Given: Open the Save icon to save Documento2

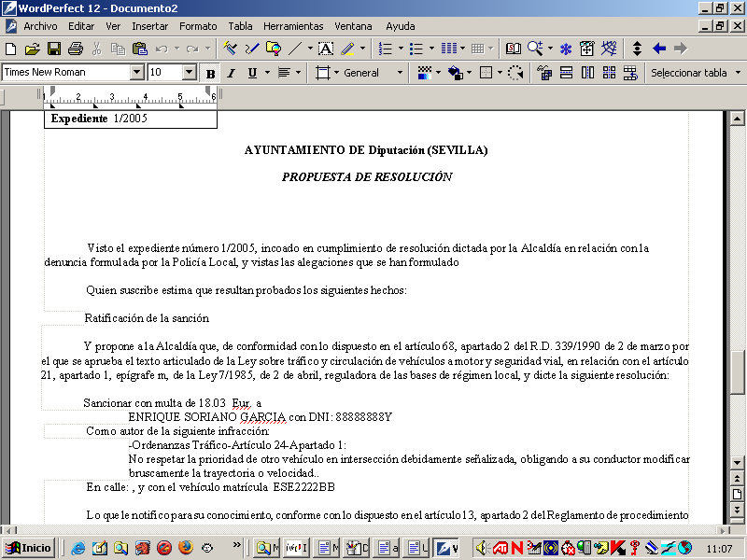Looking at the screenshot, I should click(x=54, y=47).
